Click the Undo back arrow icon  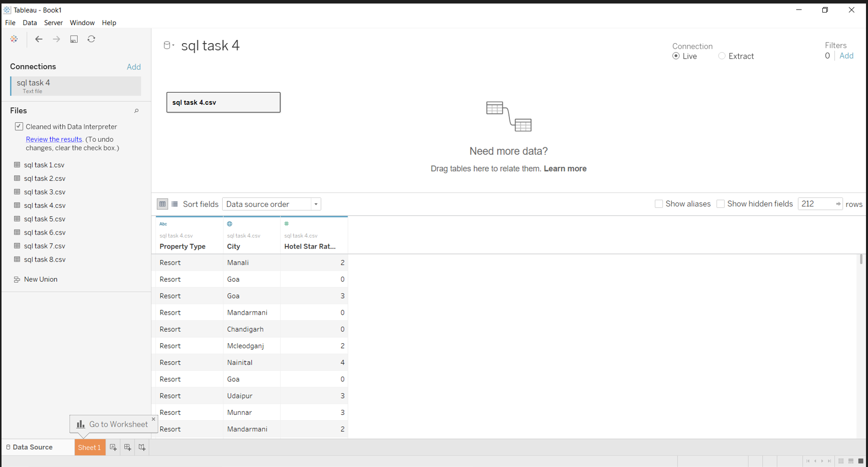pos(39,39)
